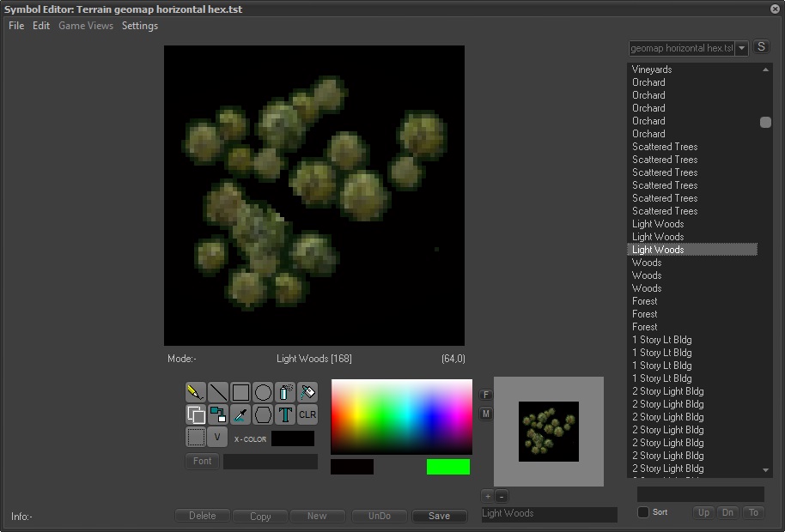785x532 pixels.
Task: Select Vineyards in the symbol list
Action: coord(652,70)
